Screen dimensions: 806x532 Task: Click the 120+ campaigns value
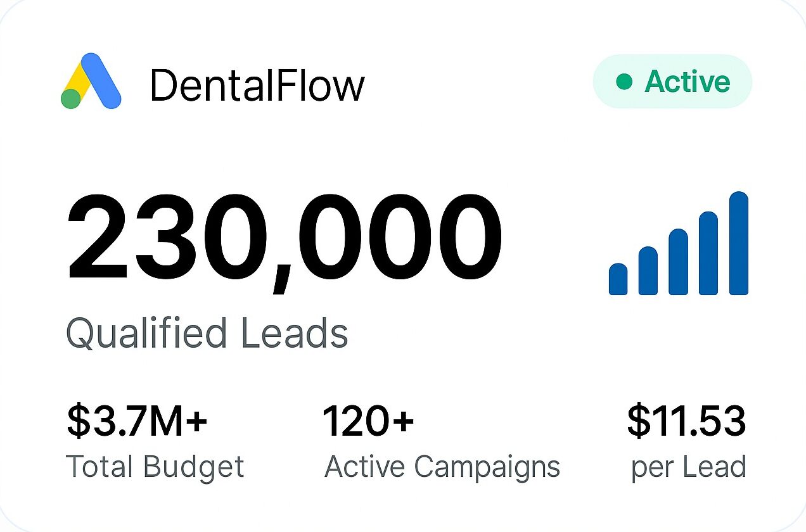tap(368, 421)
